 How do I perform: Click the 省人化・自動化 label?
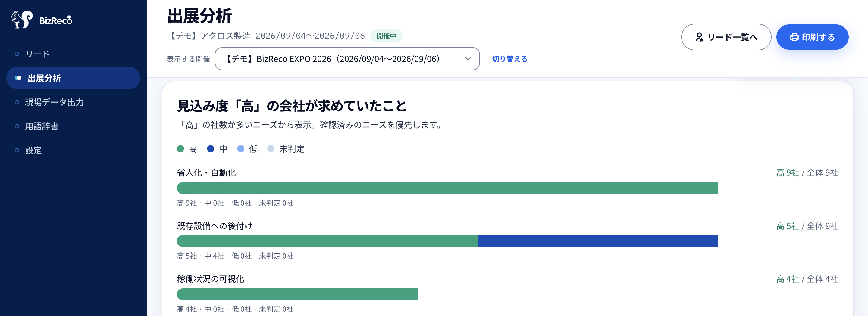206,173
